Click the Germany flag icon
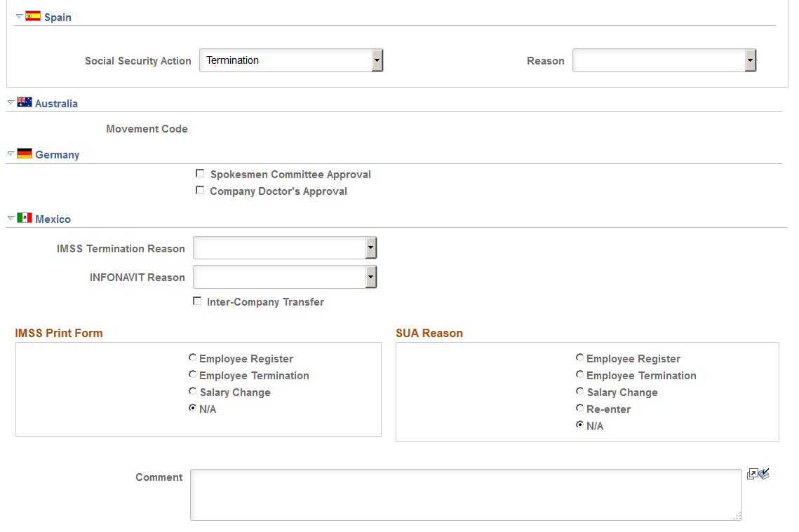Viewport: 799px width, 532px height. click(x=24, y=154)
